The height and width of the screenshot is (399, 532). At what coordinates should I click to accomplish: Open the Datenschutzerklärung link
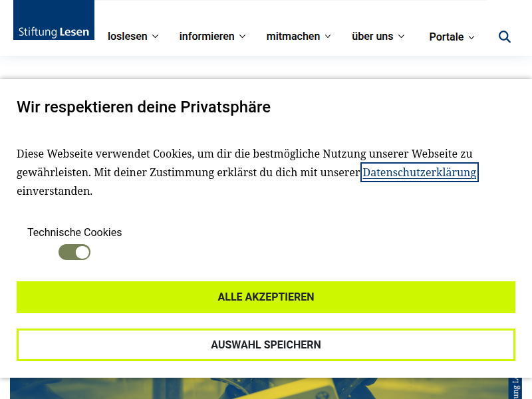pos(420,172)
